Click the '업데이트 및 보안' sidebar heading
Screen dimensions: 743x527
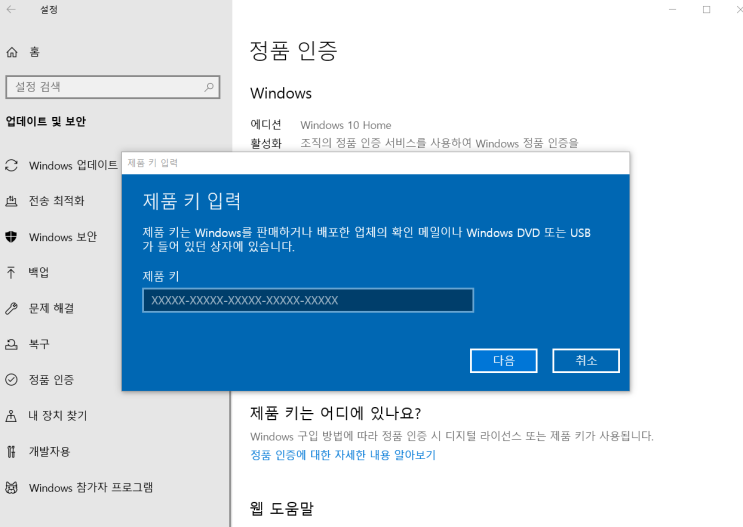pos(46,121)
